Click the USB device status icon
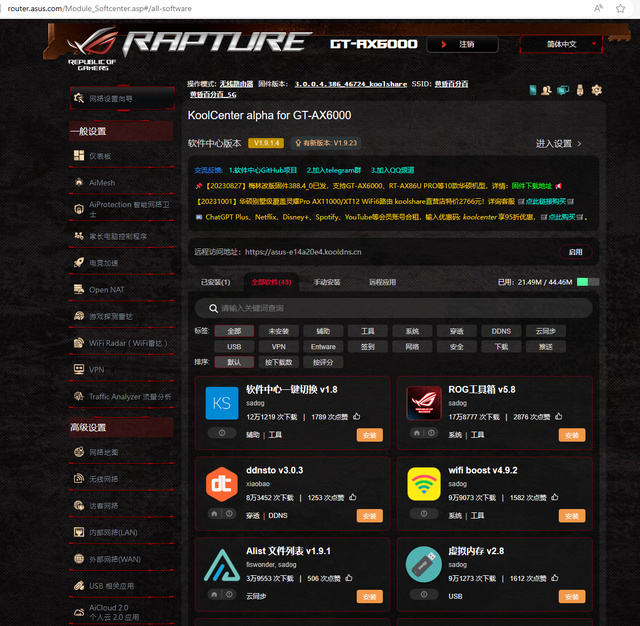The width and height of the screenshot is (640, 626). tap(580, 90)
